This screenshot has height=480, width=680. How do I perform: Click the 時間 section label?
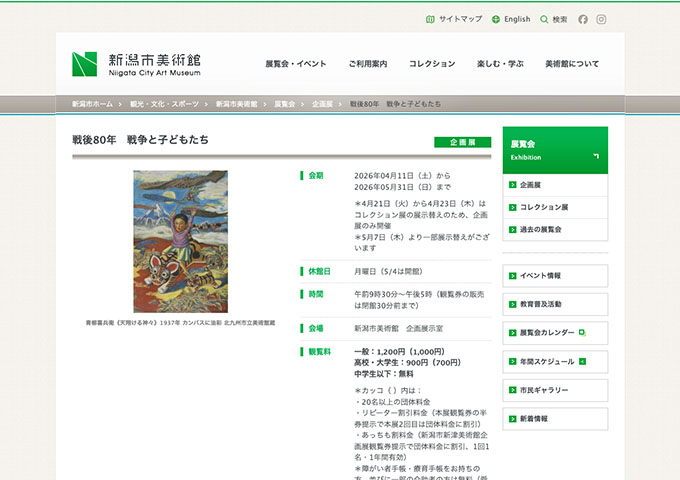pyautogui.click(x=316, y=294)
